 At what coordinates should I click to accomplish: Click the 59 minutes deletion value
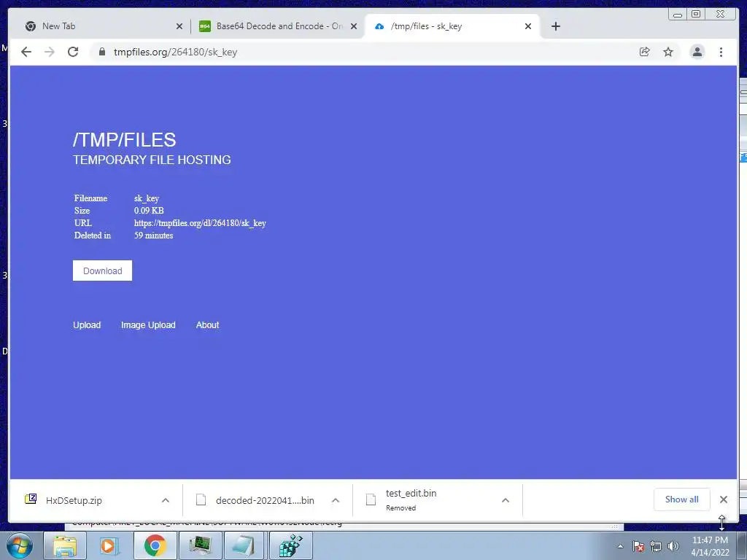tap(153, 236)
